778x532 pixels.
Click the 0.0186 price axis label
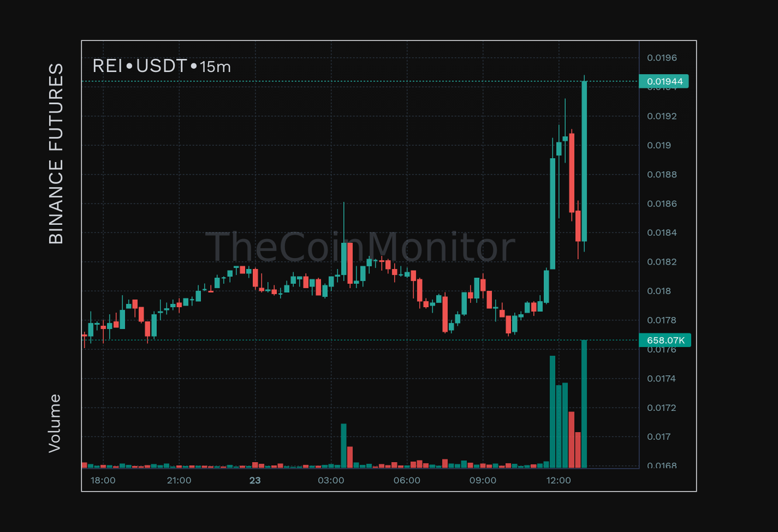point(661,204)
